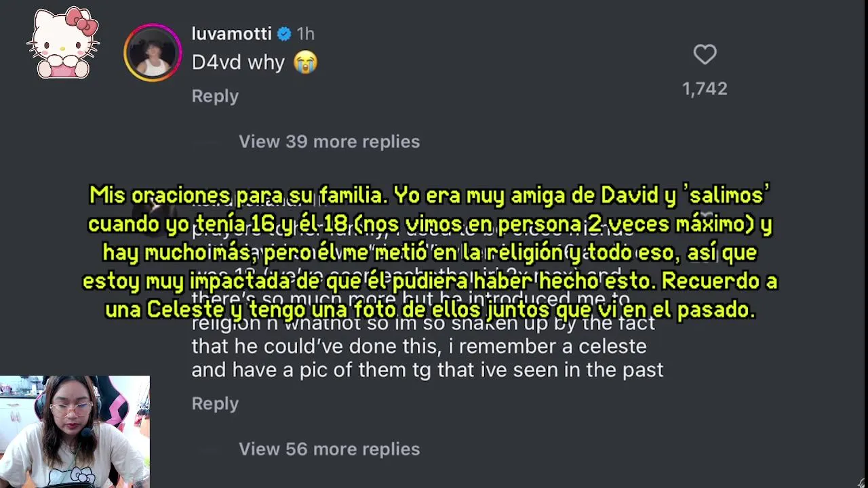Like luvamotti's comment with the heart icon

click(705, 54)
